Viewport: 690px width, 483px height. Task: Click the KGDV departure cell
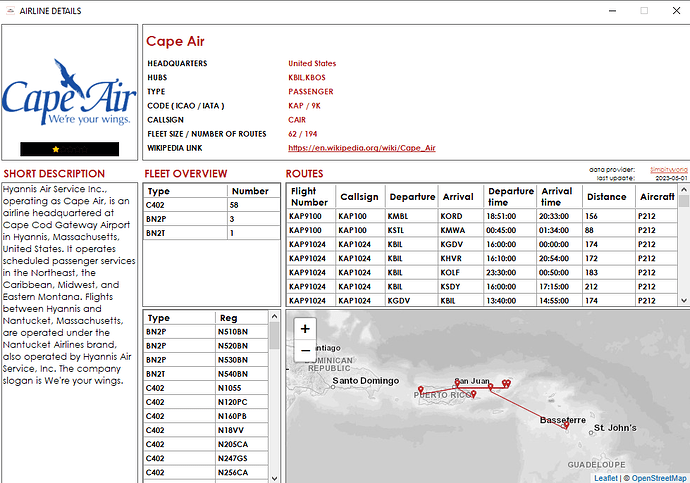point(411,300)
